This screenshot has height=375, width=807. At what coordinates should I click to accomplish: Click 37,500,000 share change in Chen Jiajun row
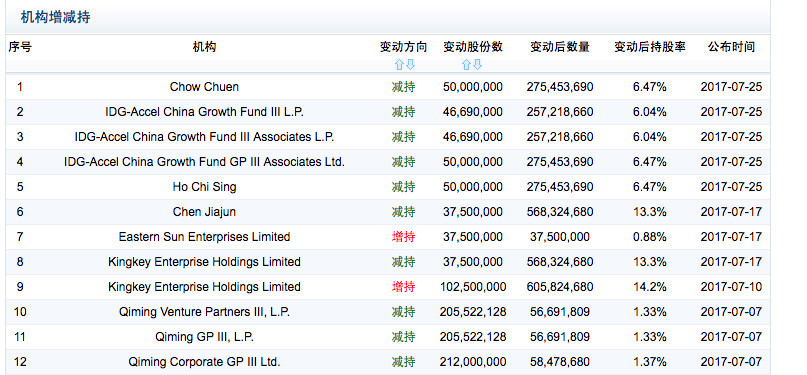tap(473, 211)
